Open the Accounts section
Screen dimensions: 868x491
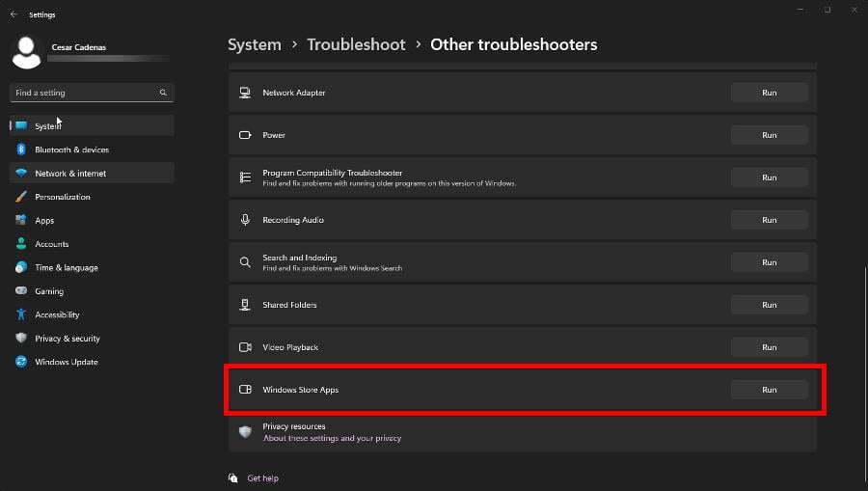[x=52, y=244]
